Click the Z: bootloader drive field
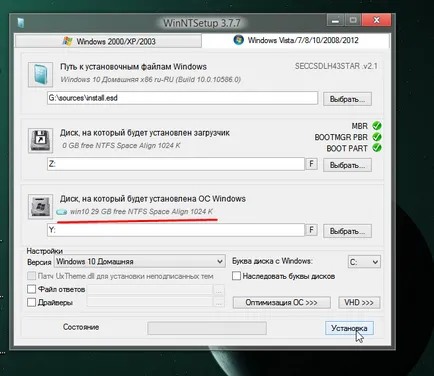The width and height of the screenshot is (434, 376). 176,164
